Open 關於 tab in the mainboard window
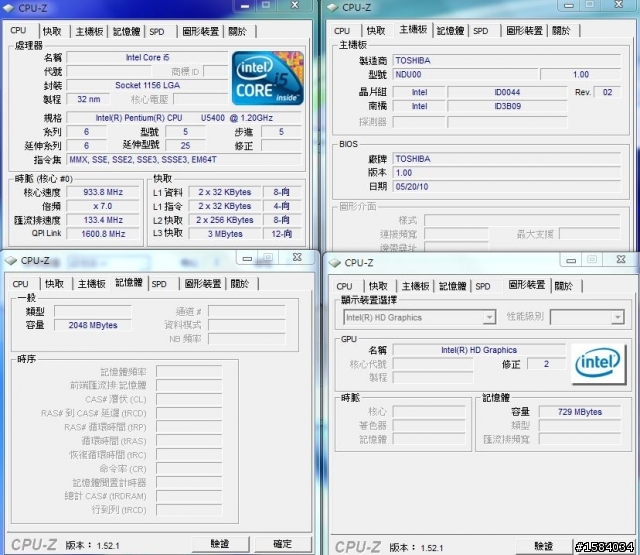 [x=561, y=31]
